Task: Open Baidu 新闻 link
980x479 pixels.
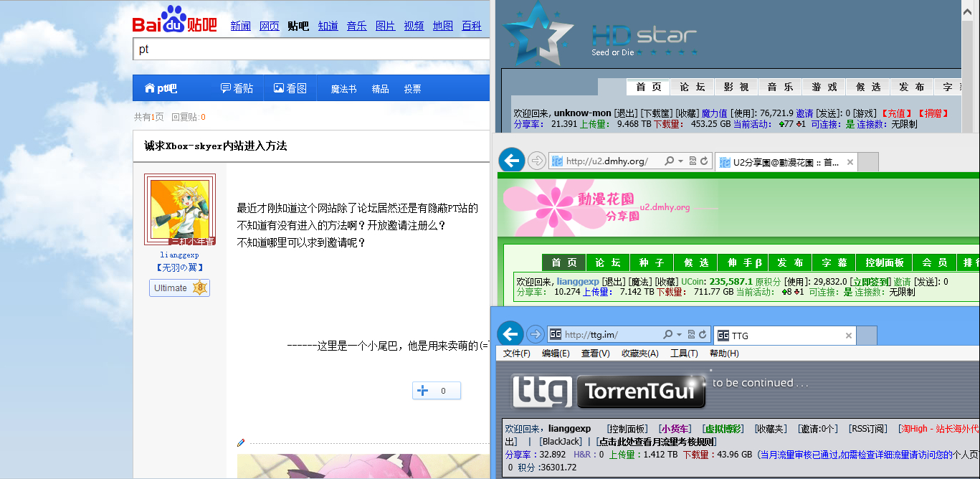Action: 240,26
